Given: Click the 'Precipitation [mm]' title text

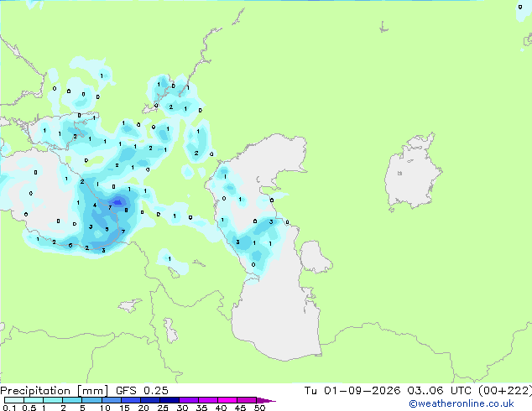Looking at the screenshot, I should [55, 391].
